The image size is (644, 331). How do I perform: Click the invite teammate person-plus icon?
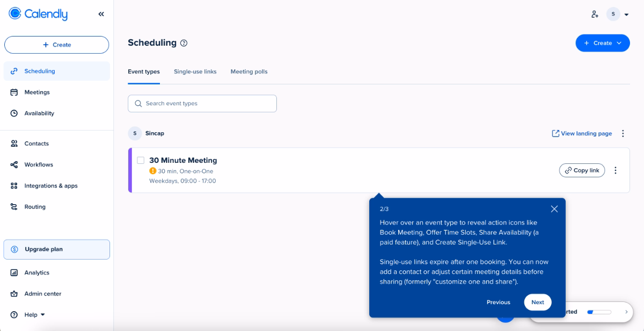click(595, 15)
